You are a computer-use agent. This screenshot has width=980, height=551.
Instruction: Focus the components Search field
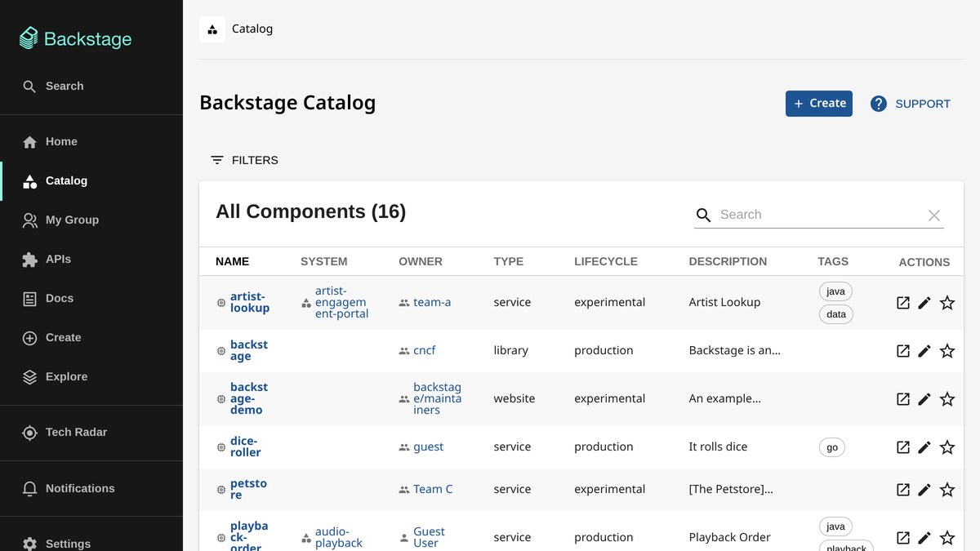819,215
